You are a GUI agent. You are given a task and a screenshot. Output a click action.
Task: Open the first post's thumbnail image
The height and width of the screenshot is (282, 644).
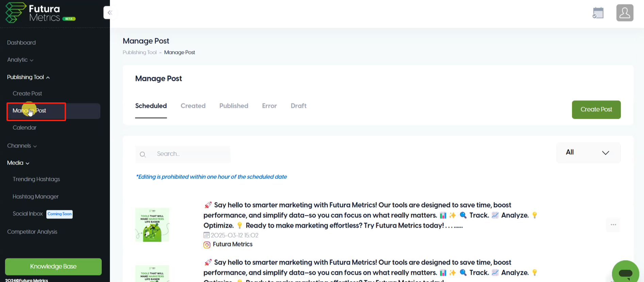click(152, 225)
